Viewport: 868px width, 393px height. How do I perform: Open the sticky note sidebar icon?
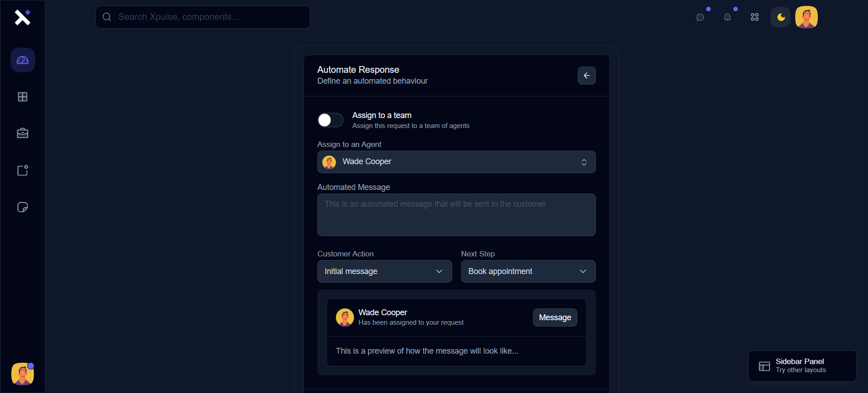pos(23,207)
